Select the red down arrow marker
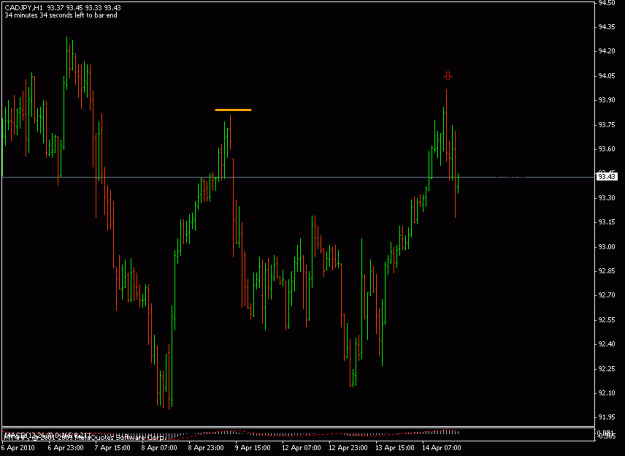625x456 pixels. pyautogui.click(x=448, y=76)
